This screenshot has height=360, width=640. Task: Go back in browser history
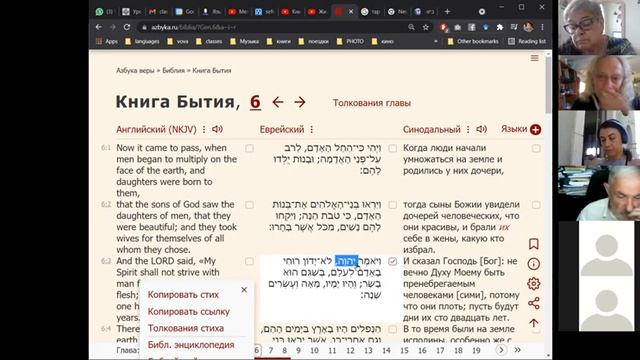coord(99,27)
